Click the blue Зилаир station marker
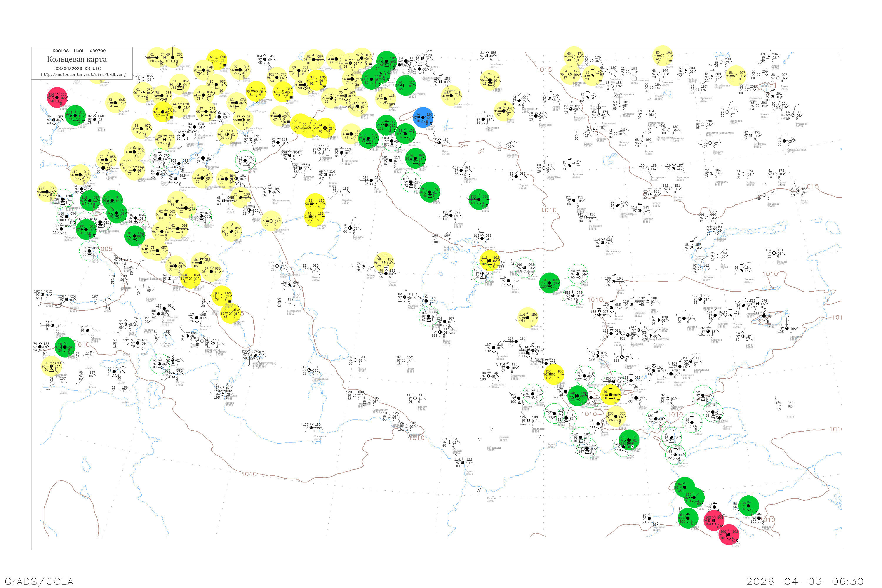Image resolution: width=882 pixels, height=588 pixels. point(423,117)
